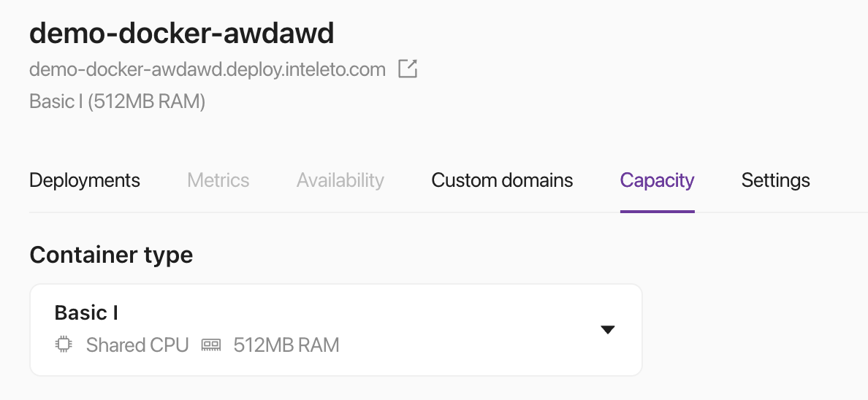Click the Container type heading
Viewport: 868px width, 400px height.
click(111, 255)
